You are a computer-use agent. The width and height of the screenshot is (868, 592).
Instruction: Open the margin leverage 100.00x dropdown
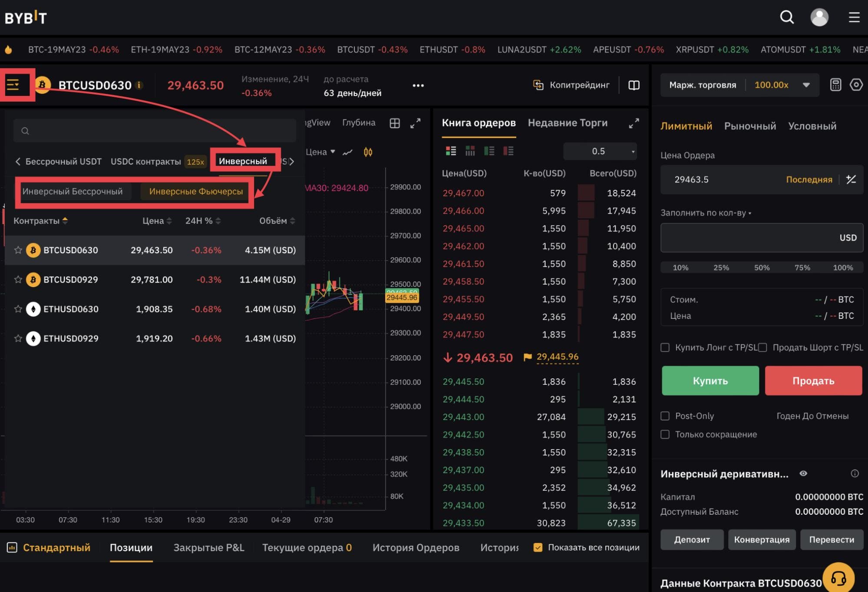pos(782,85)
